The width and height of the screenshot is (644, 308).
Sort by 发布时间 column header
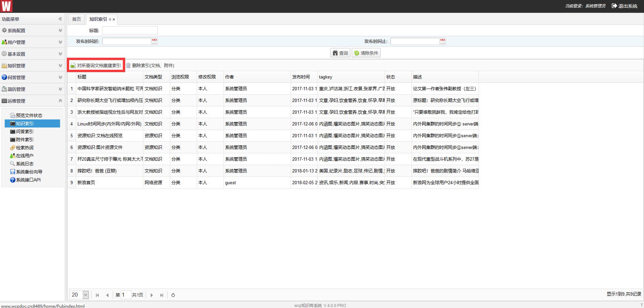tap(304, 77)
